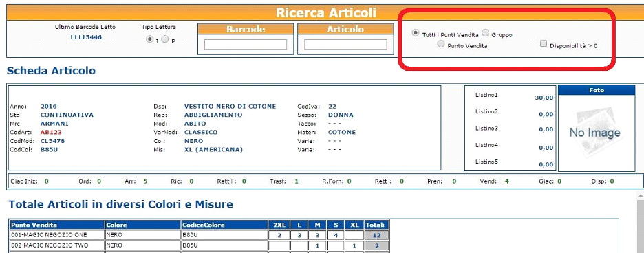Click total 2 for NEGOZIO TWO
Image resolution: width=644 pixels, height=253 pixels.
tap(376, 245)
